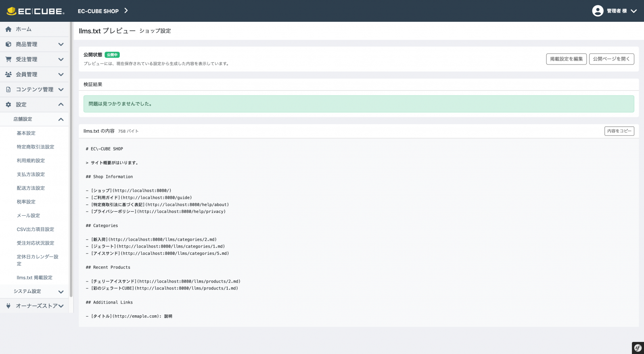Open 特定商取引法設定 in the sidebar
The width and height of the screenshot is (644, 354).
(x=36, y=147)
